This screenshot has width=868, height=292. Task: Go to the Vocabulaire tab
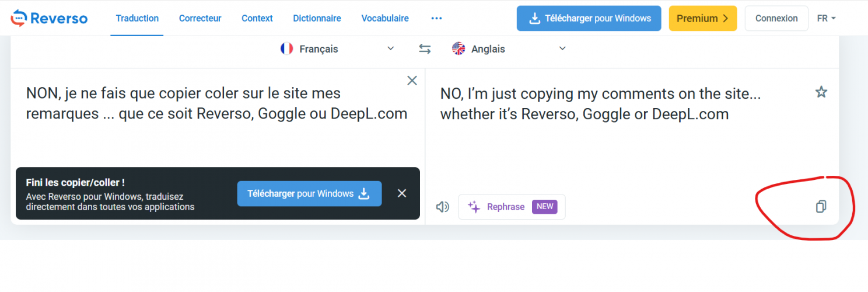[x=385, y=18]
